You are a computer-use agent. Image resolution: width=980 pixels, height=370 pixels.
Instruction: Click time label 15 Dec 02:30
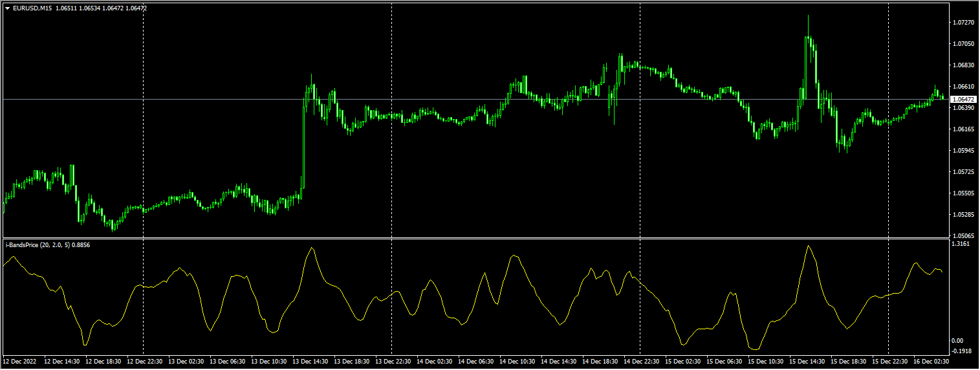tap(682, 361)
